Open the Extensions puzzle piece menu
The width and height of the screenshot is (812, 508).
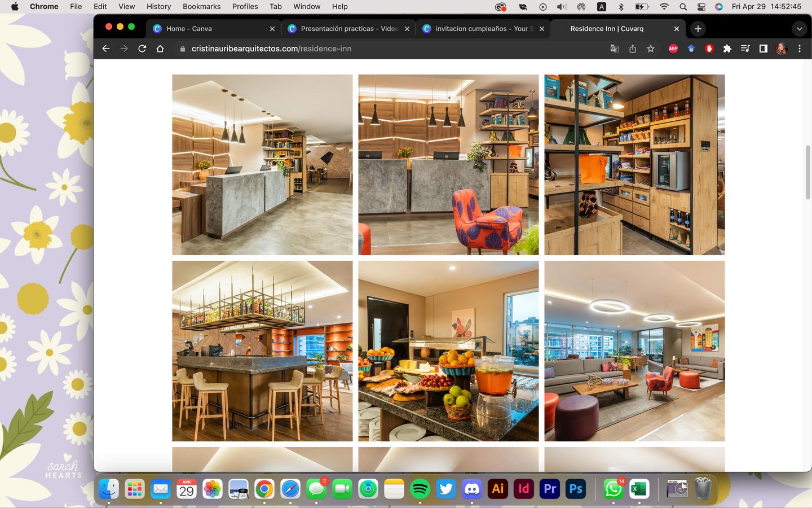727,49
